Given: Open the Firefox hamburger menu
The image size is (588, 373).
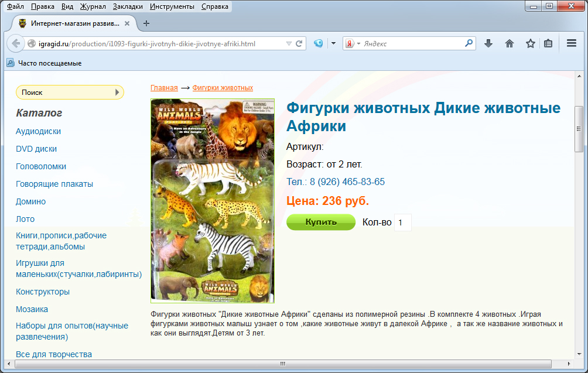Looking at the screenshot, I should (572, 43).
